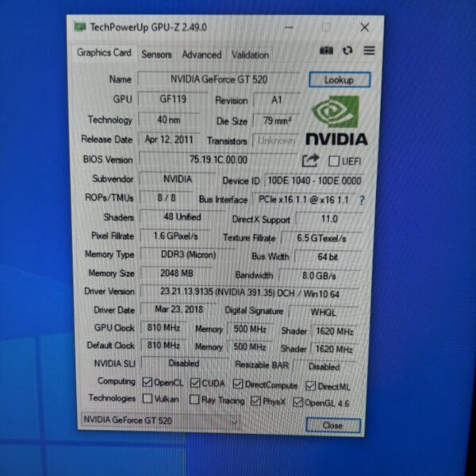This screenshot has width=476, height=476.
Task: Click the GPU-Z title bar app icon
Action: tap(80, 27)
